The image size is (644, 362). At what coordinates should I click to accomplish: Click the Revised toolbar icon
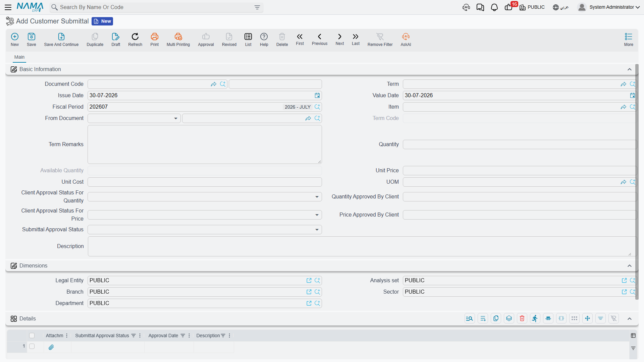tap(229, 40)
